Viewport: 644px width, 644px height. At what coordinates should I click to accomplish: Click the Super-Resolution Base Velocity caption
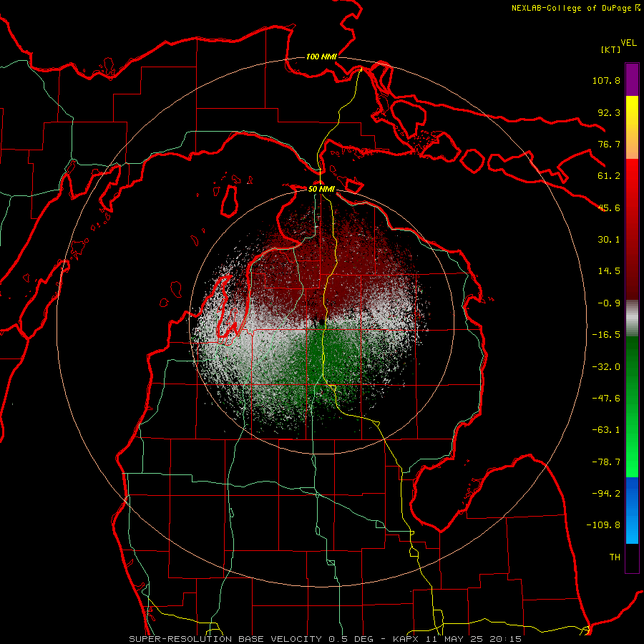point(326,639)
